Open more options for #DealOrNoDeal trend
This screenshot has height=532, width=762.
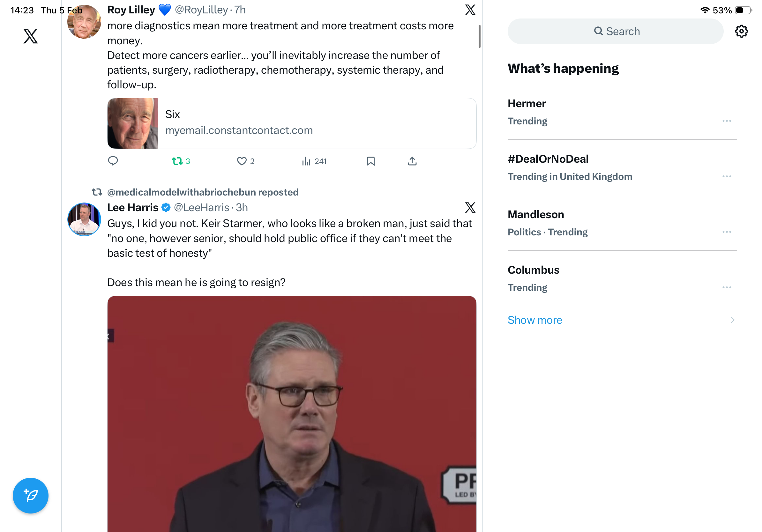pyautogui.click(x=726, y=176)
